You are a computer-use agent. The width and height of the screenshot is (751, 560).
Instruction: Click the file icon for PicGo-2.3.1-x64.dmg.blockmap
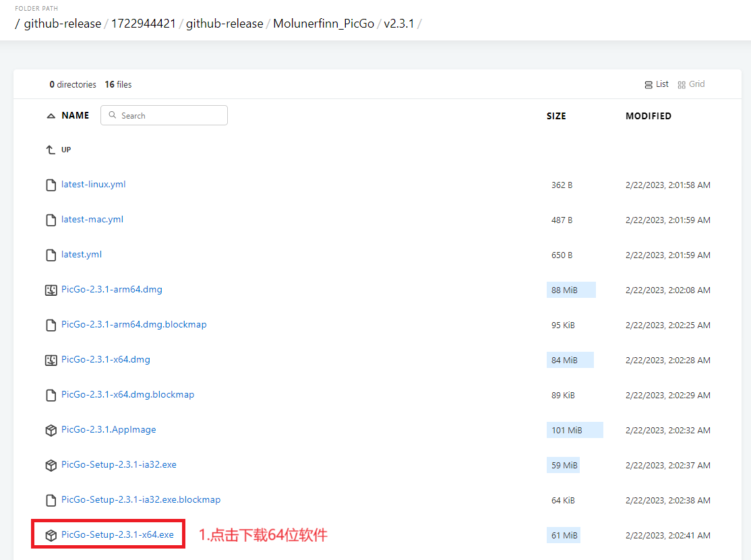click(x=51, y=396)
